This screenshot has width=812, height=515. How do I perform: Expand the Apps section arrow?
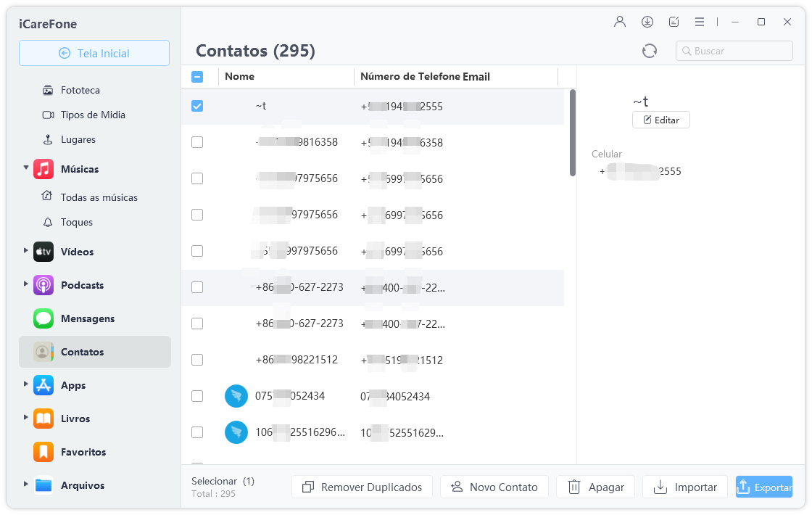pyautogui.click(x=26, y=384)
